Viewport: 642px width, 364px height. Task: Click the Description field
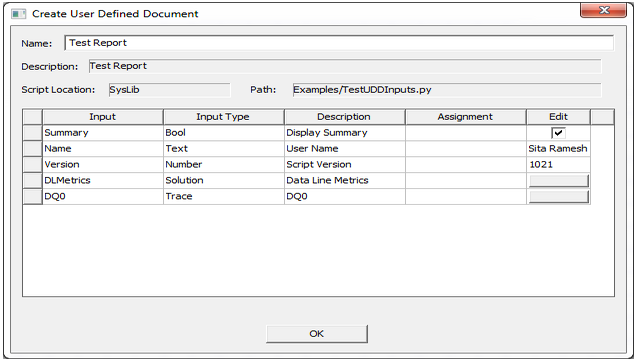click(345, 66)
